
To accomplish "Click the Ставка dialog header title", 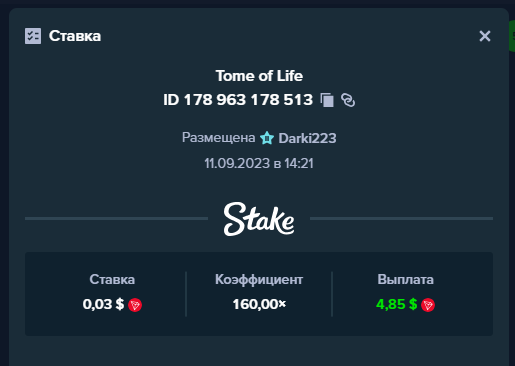I will tap(75, 36).
